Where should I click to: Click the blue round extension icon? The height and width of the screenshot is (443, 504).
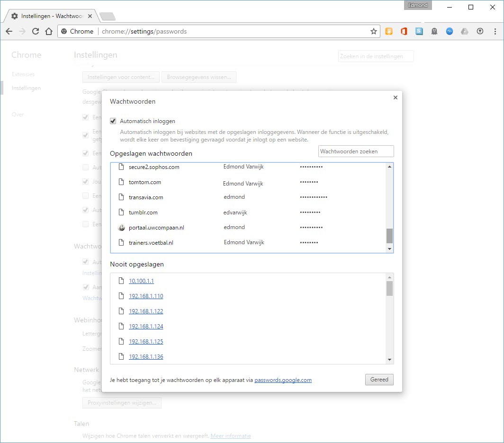[x=450, y=31]
